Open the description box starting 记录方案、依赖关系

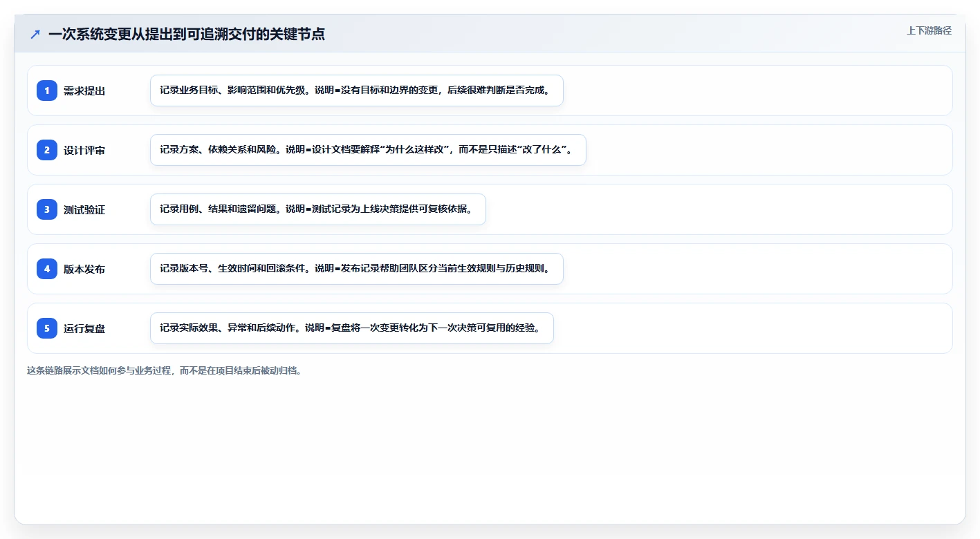click(368, 150)
